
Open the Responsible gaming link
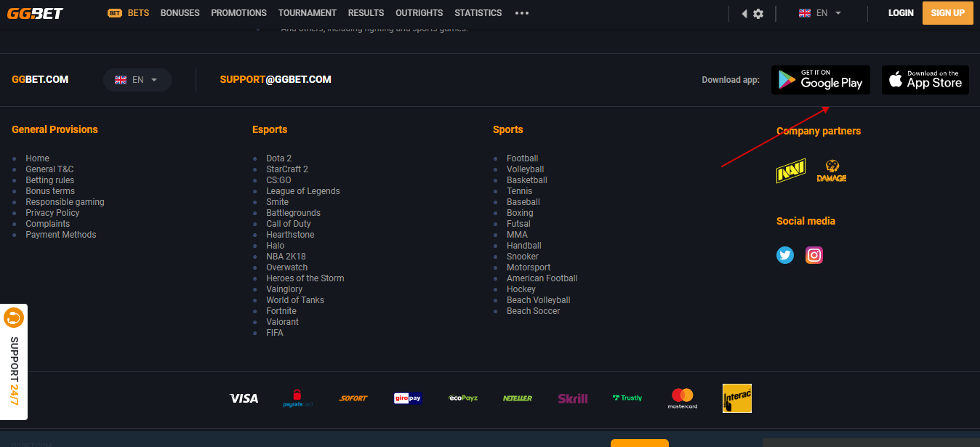pos(65,202)
